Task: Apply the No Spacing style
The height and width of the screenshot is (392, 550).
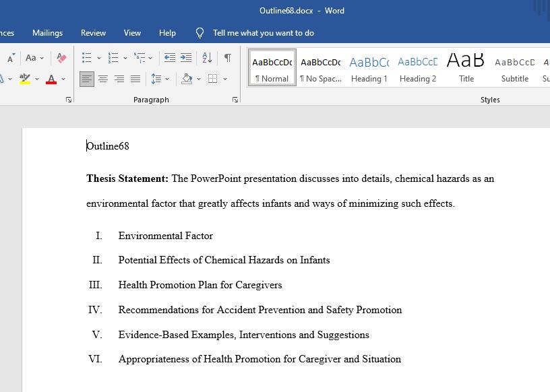Action: point(321,67)
